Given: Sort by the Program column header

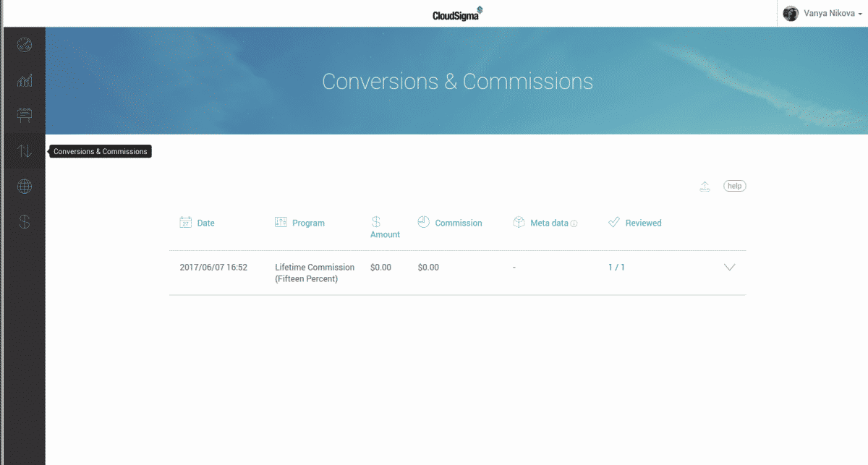Looking at the screenshot, I should point(307,223).
